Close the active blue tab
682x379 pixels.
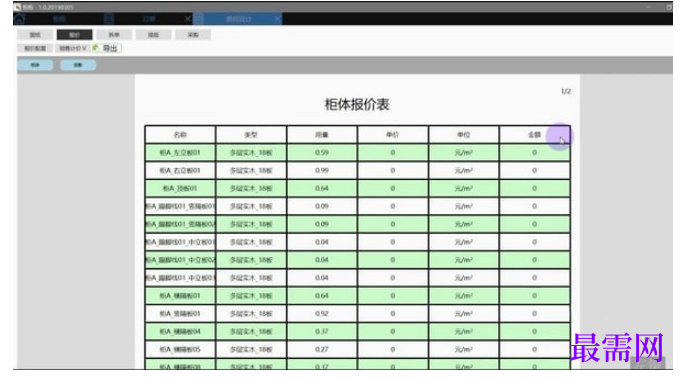pos(277,19)
